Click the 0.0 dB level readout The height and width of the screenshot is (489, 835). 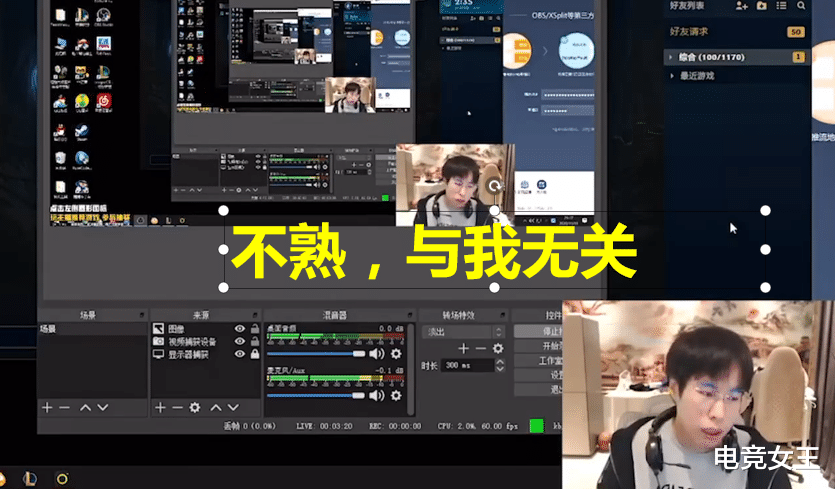pyautogui.click(x=391, y=328)
